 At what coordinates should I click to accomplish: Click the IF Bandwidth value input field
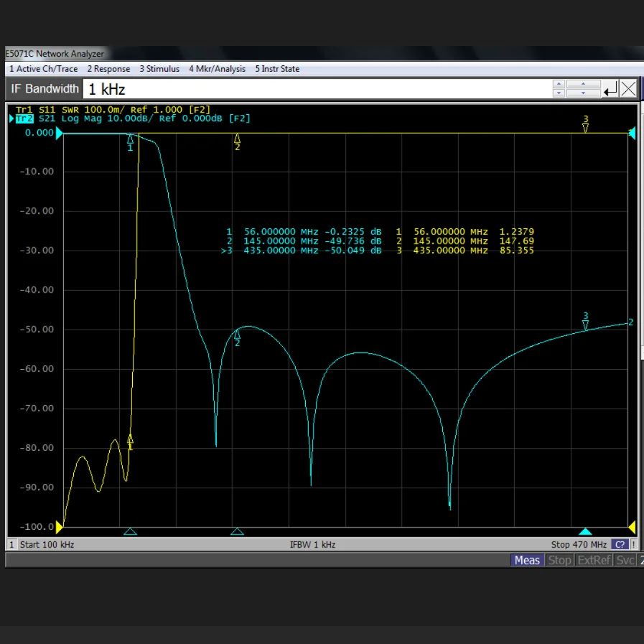(316, 89)
